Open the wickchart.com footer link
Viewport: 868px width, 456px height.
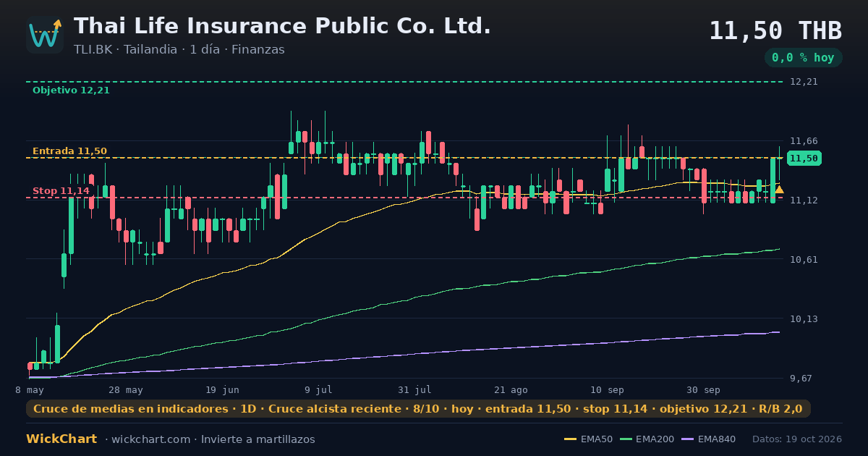coord(150,439)
